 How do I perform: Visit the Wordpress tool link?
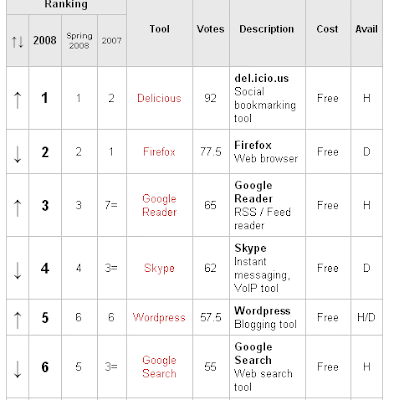159,317
